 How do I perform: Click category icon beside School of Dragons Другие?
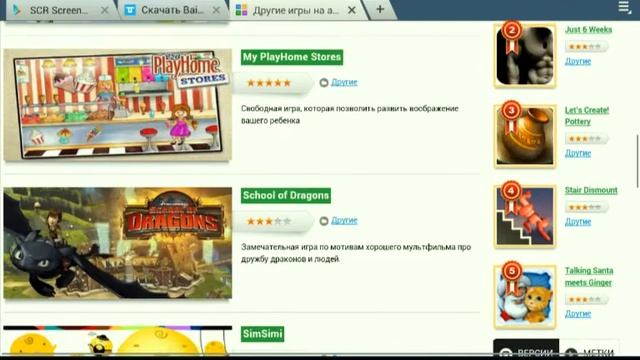tap(324, 221)
